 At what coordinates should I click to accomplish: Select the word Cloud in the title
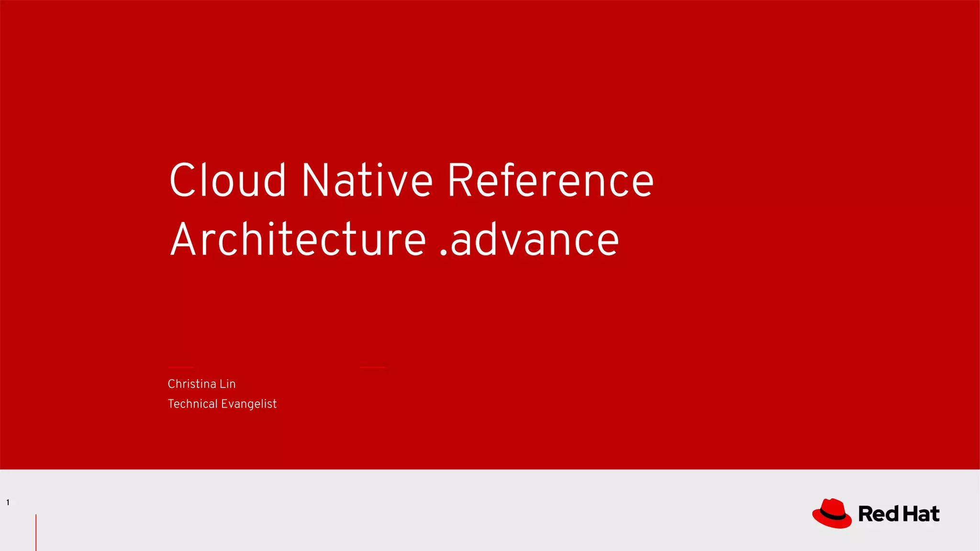click(x=228, y=180)
